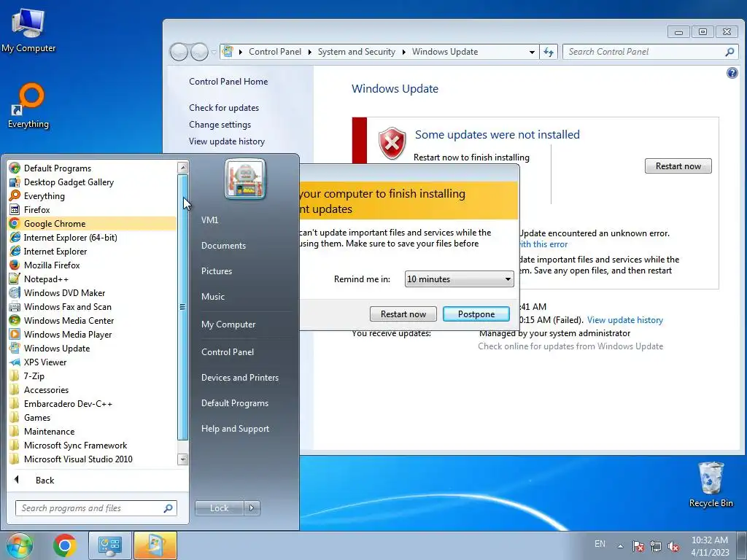Open Pictures from Start menu
This screenshot has width=747, height=560.
point(216,271)
